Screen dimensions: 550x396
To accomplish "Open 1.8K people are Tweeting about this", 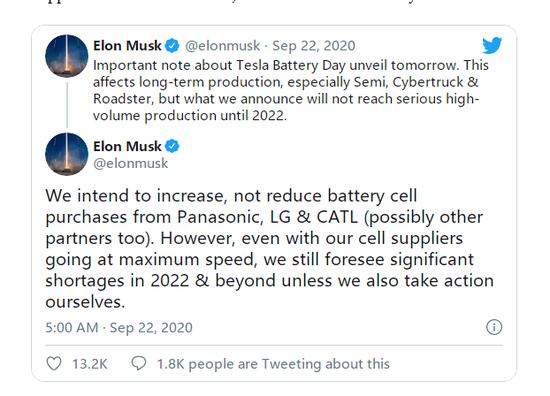I will (x=273, y=364).
